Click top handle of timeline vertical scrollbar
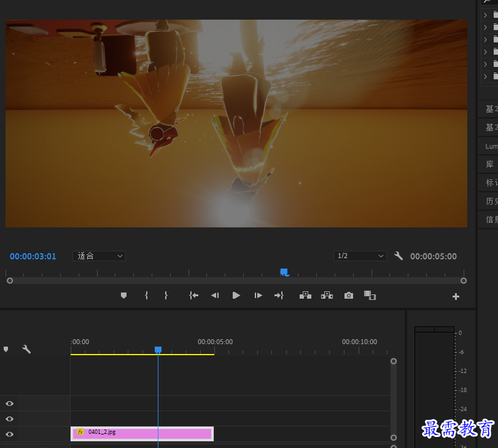498x448 pixels. [394, 361]
